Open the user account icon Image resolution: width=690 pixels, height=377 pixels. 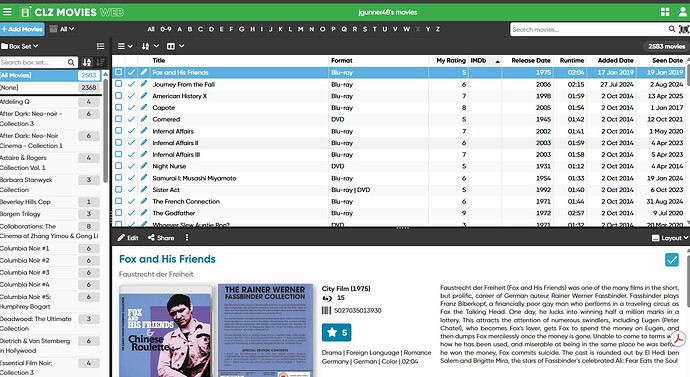683,12
